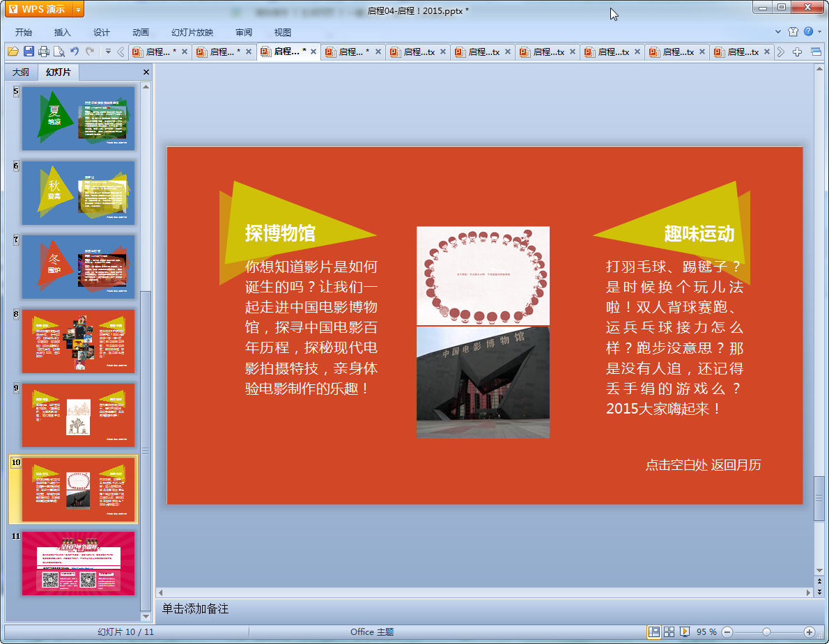The height and width of the screenshot is (644, 829).
Task: Click the 95 % zoom level
Action: pyautogui.click(x=706, y=632)
